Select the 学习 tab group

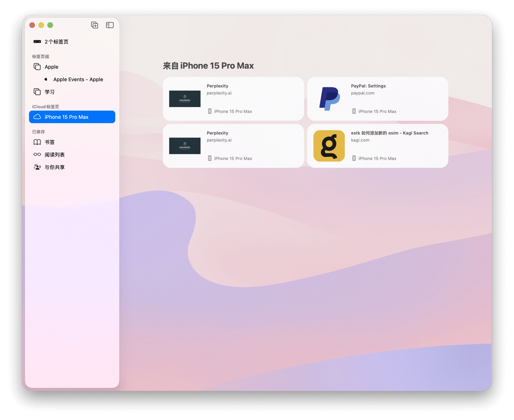49,92
